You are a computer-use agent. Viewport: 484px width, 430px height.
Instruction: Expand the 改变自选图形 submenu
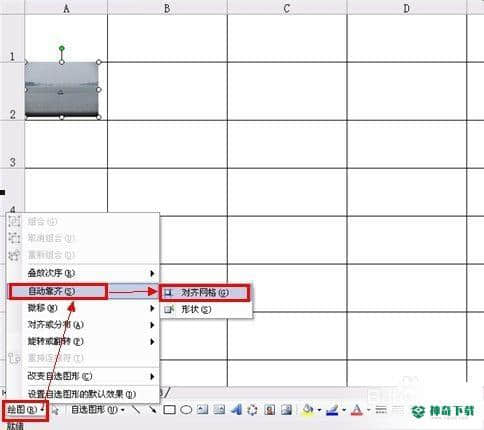click(83, 376)
